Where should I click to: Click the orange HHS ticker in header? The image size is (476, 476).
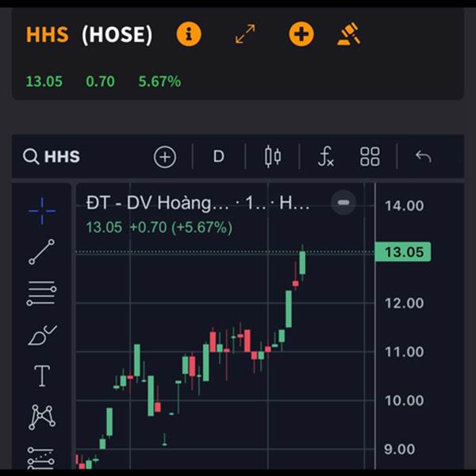coord(48,34)
